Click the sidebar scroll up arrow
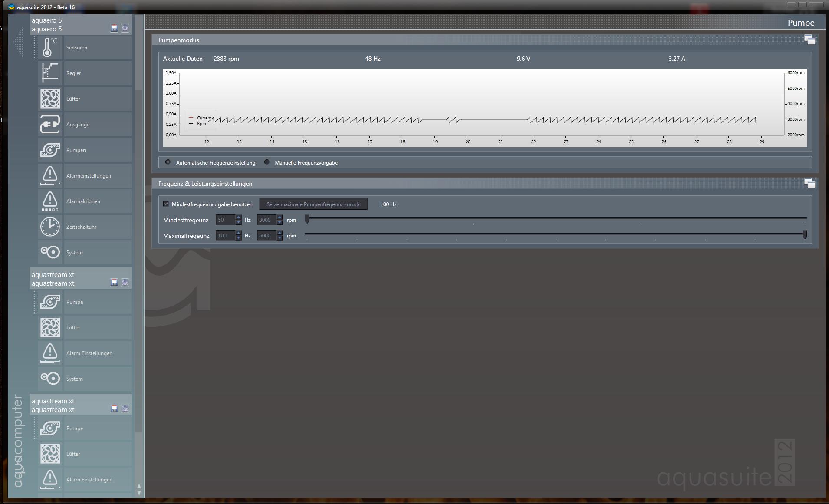The image size is (829, 504). 139,486
